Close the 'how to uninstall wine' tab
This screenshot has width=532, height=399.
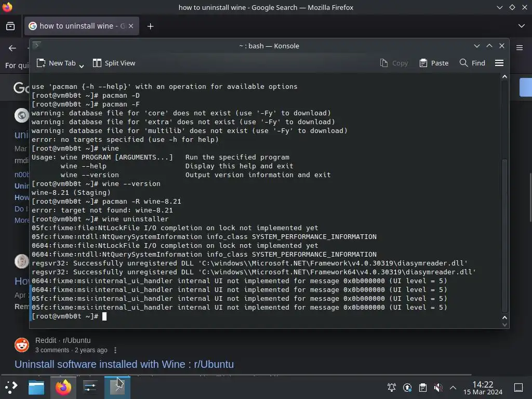131,26
